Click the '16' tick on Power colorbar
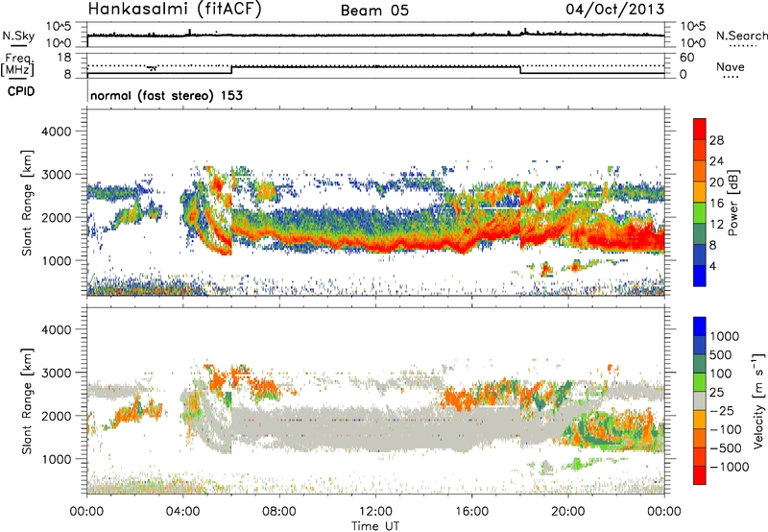The width and height of the screenshot is (768, 532). click(x=716, y=204)
